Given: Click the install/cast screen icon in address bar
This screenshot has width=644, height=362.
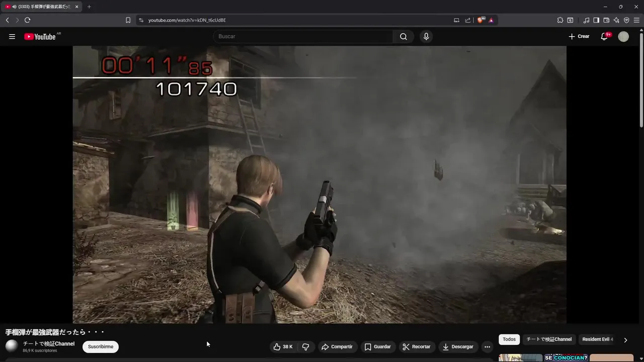Looking at the screenshot, I should (456, 20).
